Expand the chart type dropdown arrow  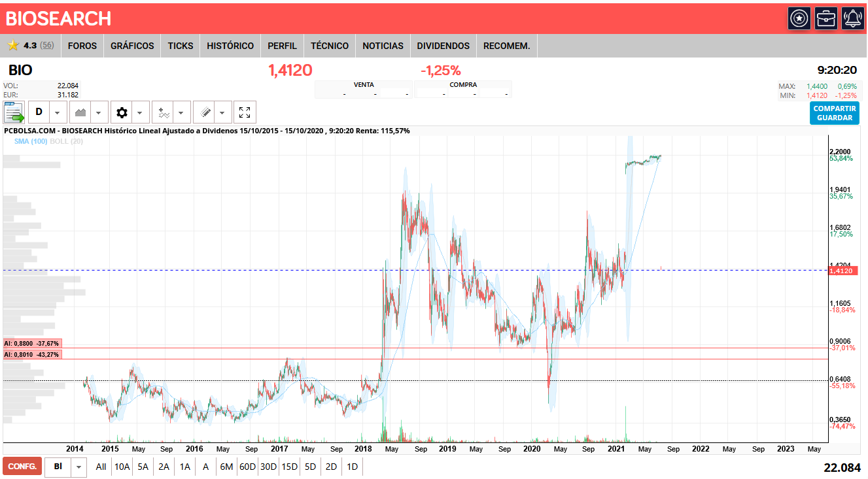click(99, 112)
